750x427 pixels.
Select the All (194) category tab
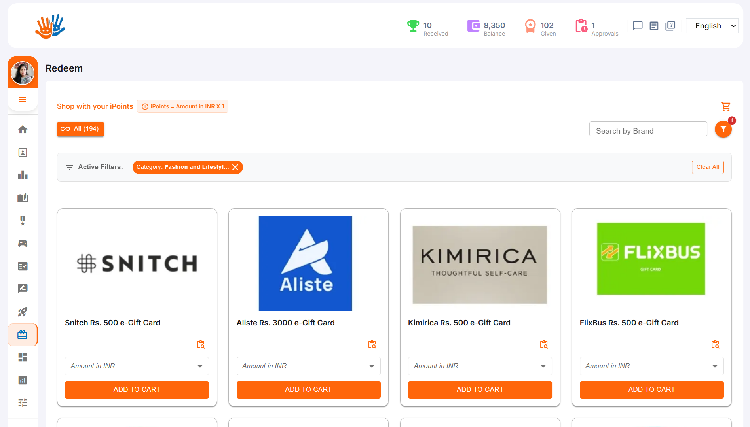tap(80, 129)
